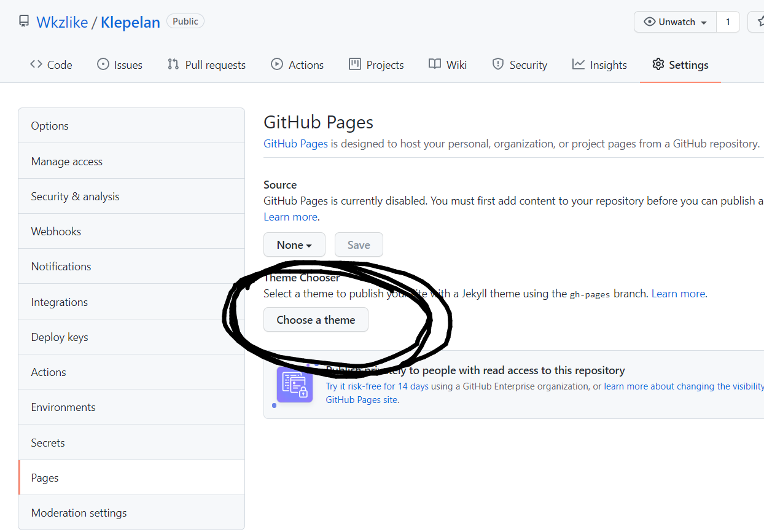Open Integrations in the sidebar

coord(131,302)
